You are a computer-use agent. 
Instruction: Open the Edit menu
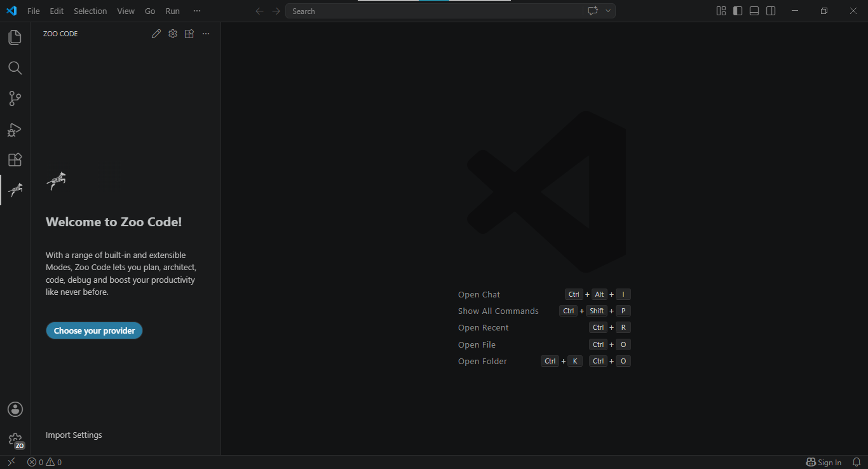coord(57,11)
